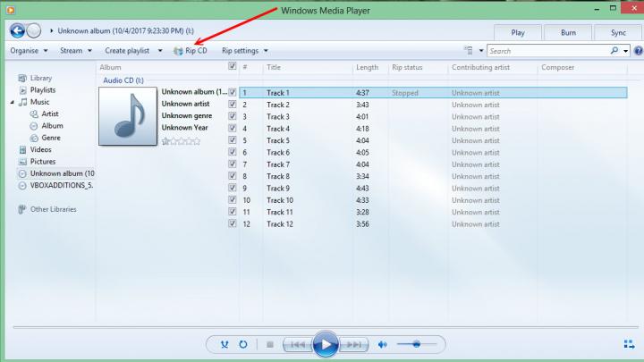
Task: Uncheck the Track 3 checkbox
Action: pyautogui.click(x=232, y=116)
